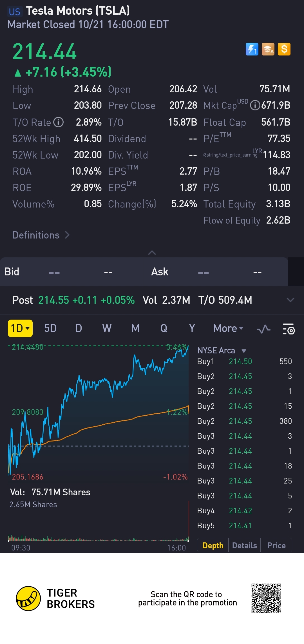Tap the Tiger Brokers logo

click(x=28, y=598)
